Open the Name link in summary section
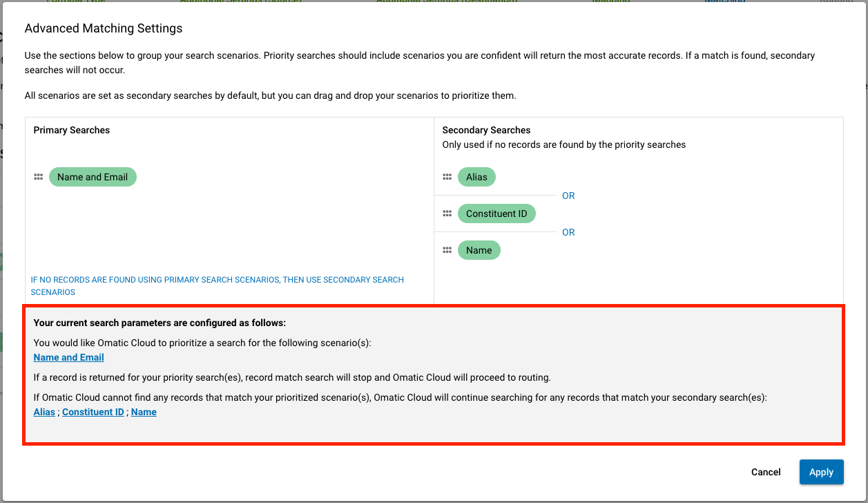Image resolution: width=868 pixels, height=503 pixels. click(144, 412)
